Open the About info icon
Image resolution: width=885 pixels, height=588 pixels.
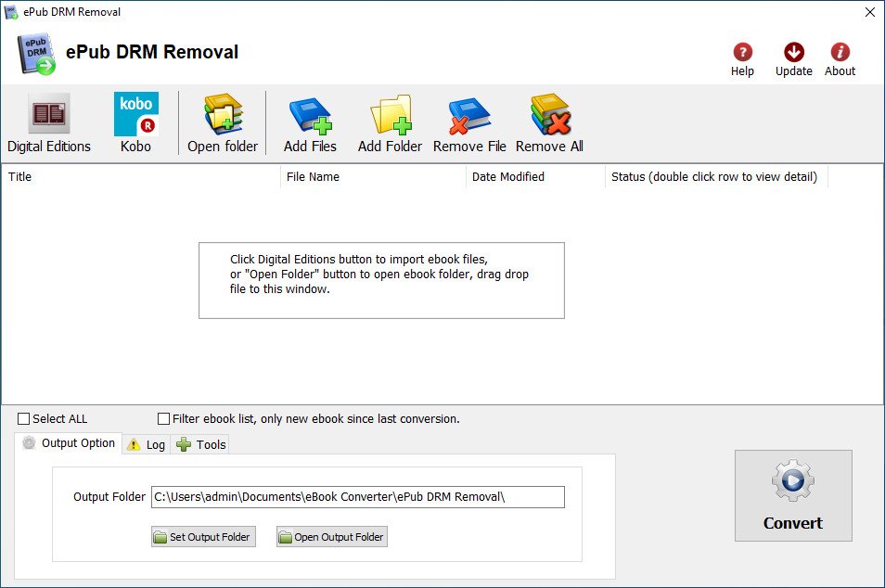(x=840, y=53)
